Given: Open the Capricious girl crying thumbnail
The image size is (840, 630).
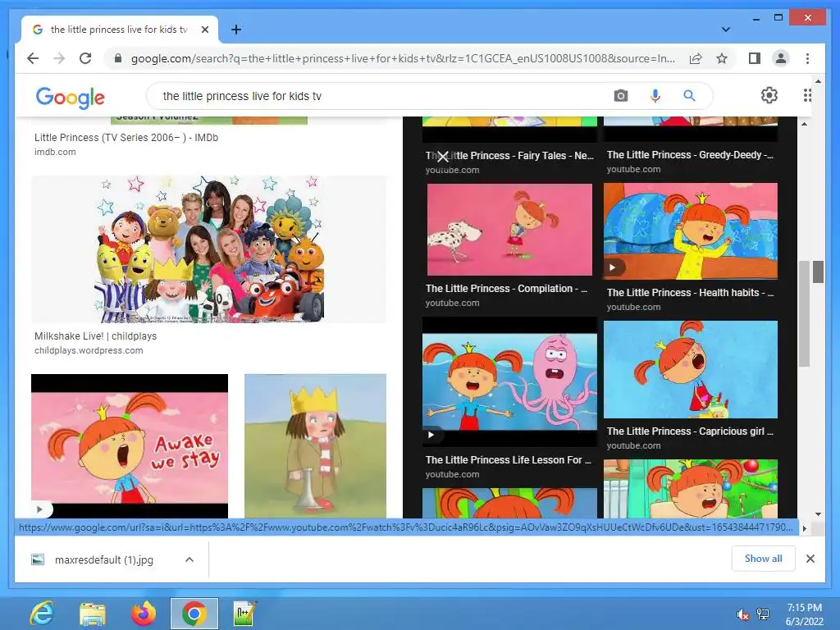Looking at the screenshot, I should pyautogui.click(x=691, y=369).
